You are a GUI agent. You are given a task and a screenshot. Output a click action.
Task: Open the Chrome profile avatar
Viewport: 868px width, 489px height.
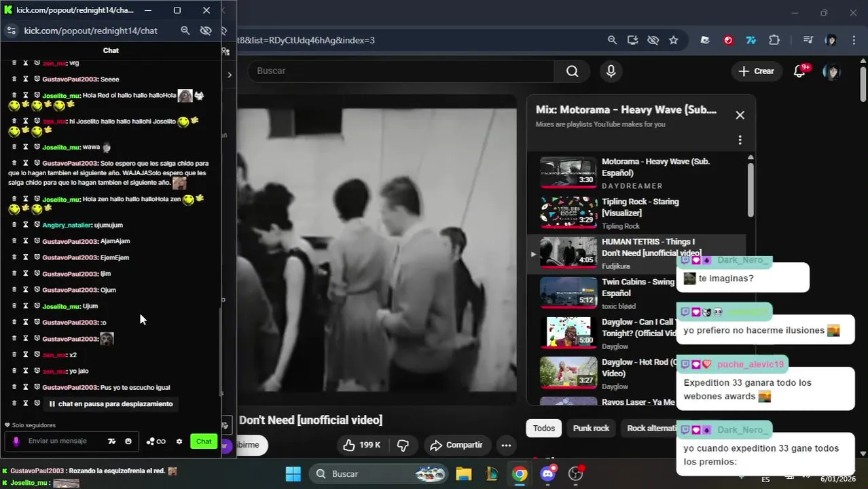point(831,40)
